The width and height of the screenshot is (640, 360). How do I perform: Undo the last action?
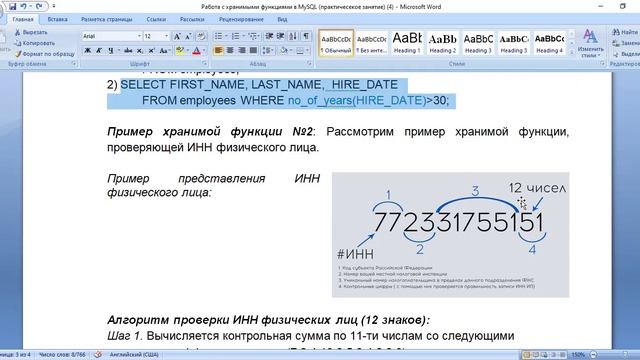23,7
